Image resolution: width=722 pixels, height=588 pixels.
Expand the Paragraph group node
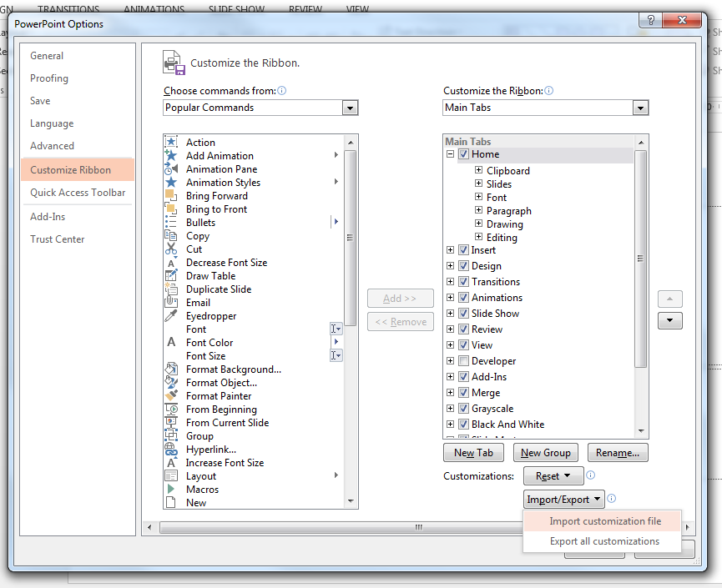[x=478, y=210]
